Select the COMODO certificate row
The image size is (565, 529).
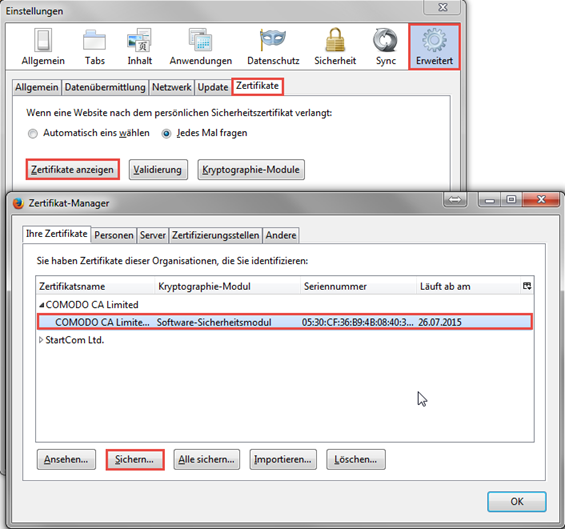[x=285, y=322]
